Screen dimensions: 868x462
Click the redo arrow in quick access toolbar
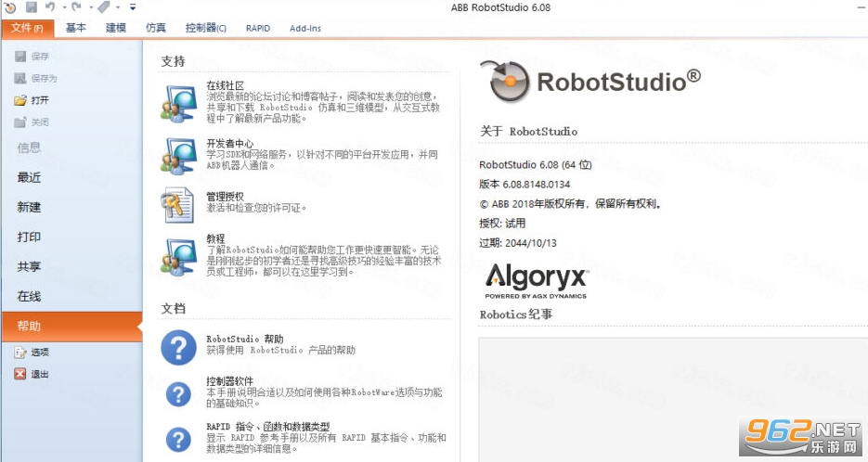coord(77,7)
